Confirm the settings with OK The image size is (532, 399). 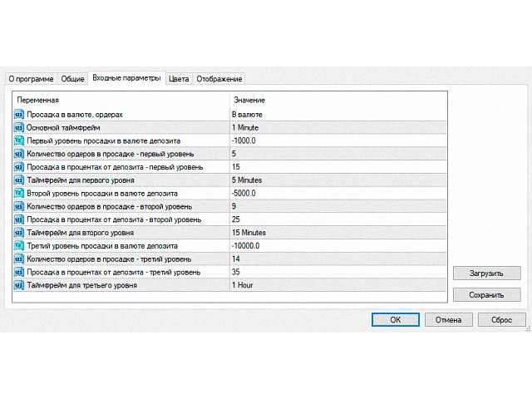point(395,319)
